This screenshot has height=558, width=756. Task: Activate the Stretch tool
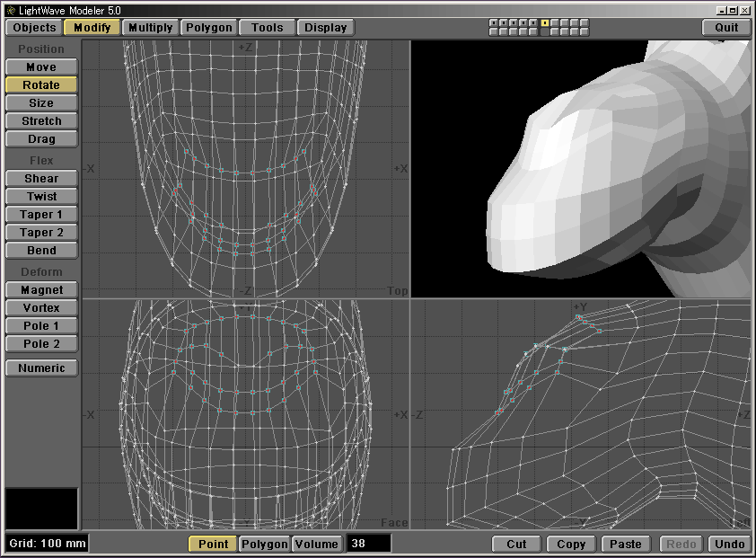point(41,121)
